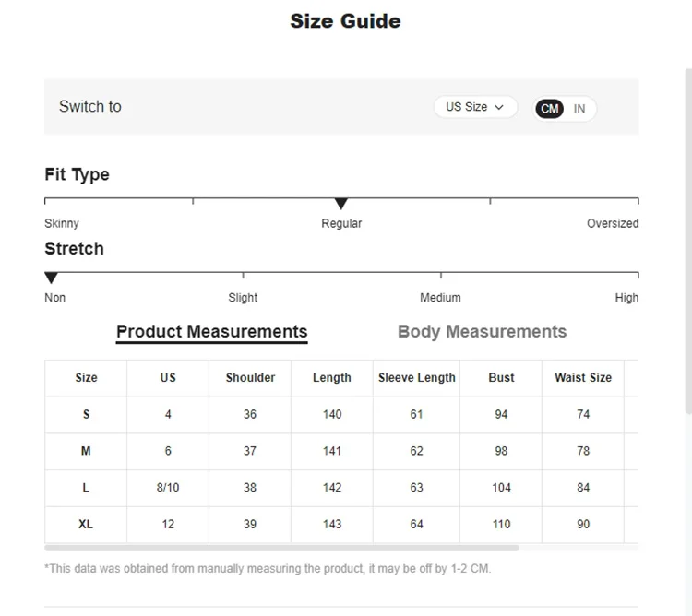Click the Fit Type triangle marker
692x616 pixels.
340,204
